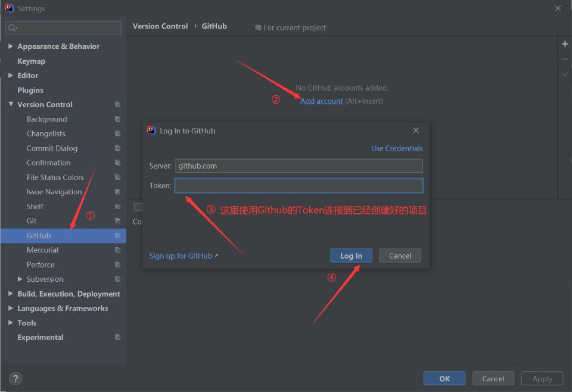Click the project-level icon beside Subversion

pos(117,279)
